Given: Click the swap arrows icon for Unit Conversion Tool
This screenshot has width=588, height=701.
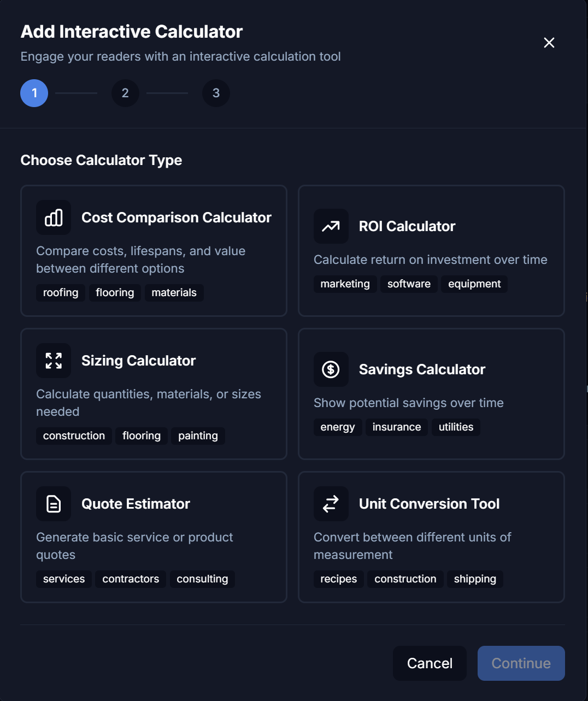Looking at the screenshot, I should (331, 503).
